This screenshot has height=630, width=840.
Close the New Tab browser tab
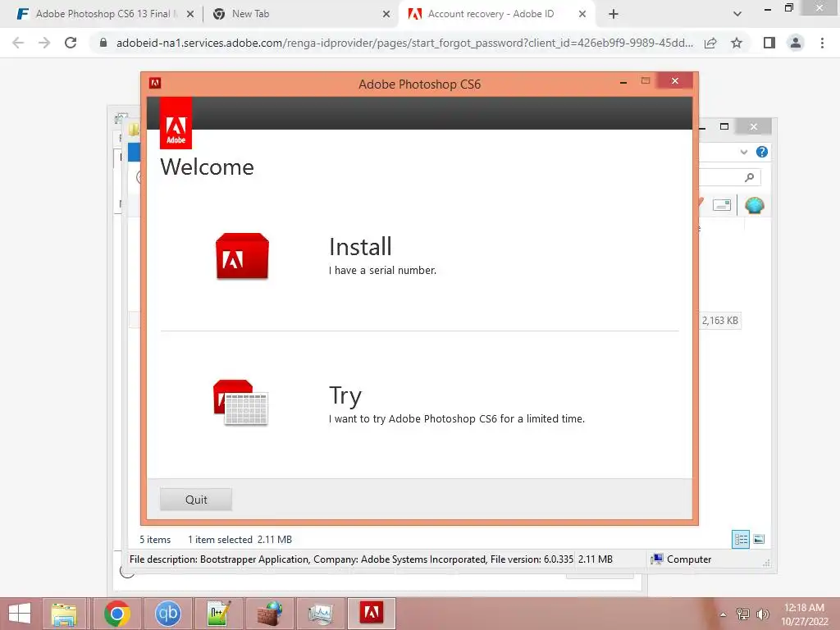pyautogui.click(x=386, y=15)
